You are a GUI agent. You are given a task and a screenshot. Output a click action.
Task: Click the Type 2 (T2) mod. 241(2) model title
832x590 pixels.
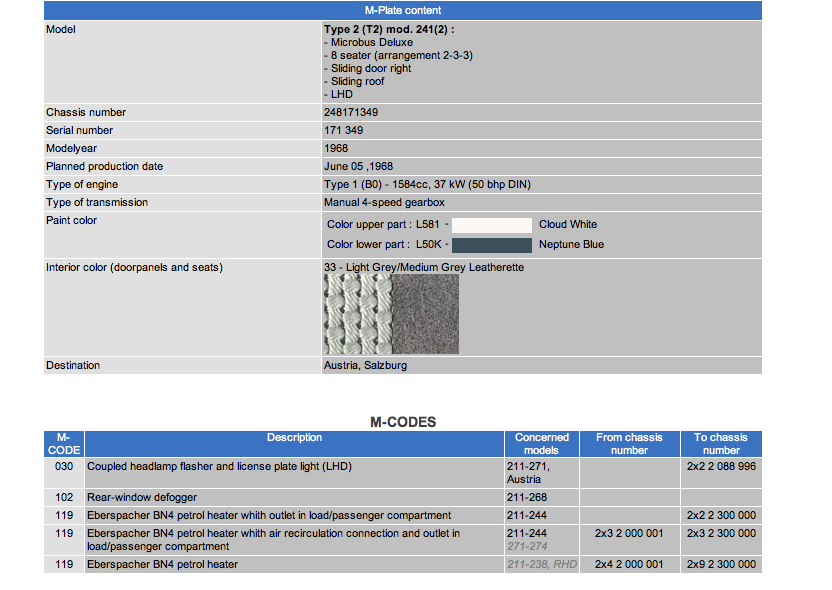389,30
